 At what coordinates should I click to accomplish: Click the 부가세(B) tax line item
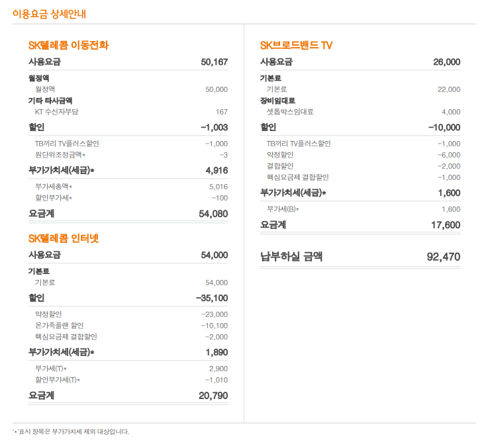[x=283, y=209]
